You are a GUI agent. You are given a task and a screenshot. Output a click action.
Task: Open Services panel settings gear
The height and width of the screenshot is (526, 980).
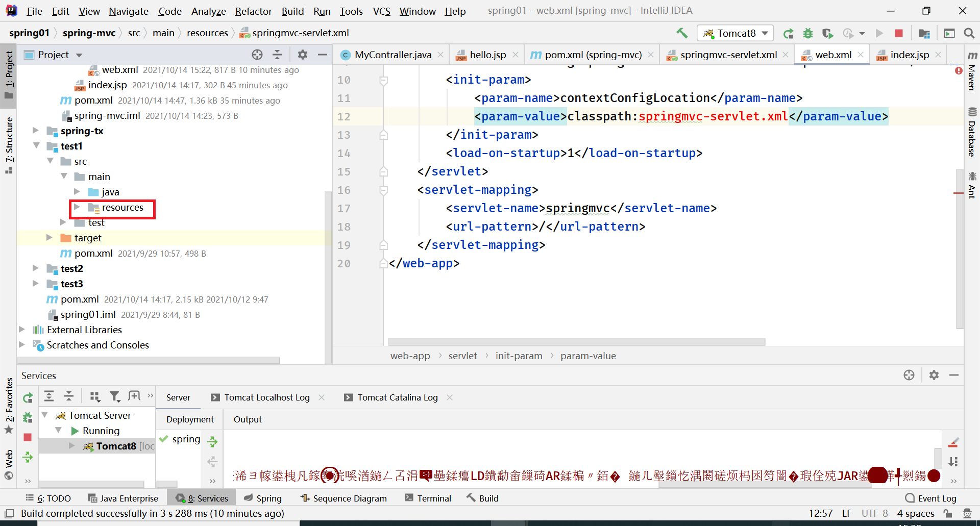(934, 375)
